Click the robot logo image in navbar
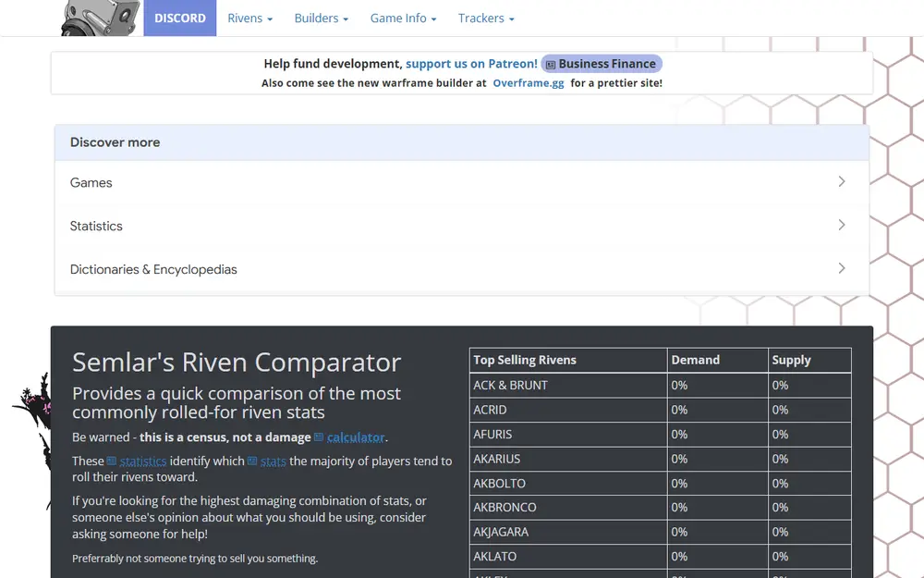The height and width of the screenshot is (578, 924). tap(101, 18)
